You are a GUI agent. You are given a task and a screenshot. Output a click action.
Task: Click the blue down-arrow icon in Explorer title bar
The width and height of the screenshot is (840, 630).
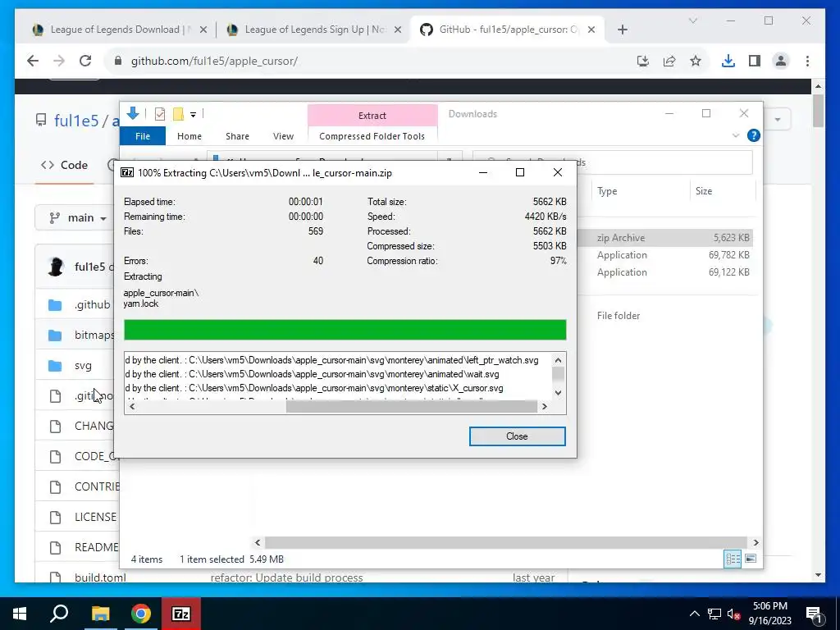click(133, 113)
